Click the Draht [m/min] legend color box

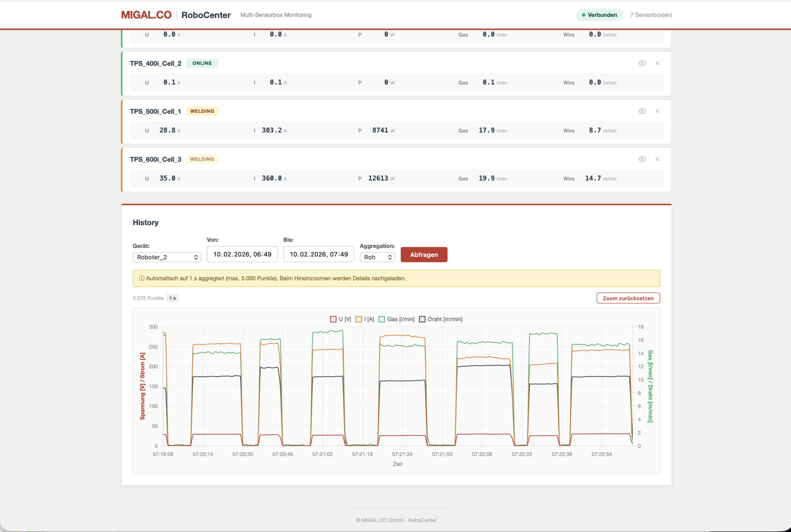pos(422,319)
